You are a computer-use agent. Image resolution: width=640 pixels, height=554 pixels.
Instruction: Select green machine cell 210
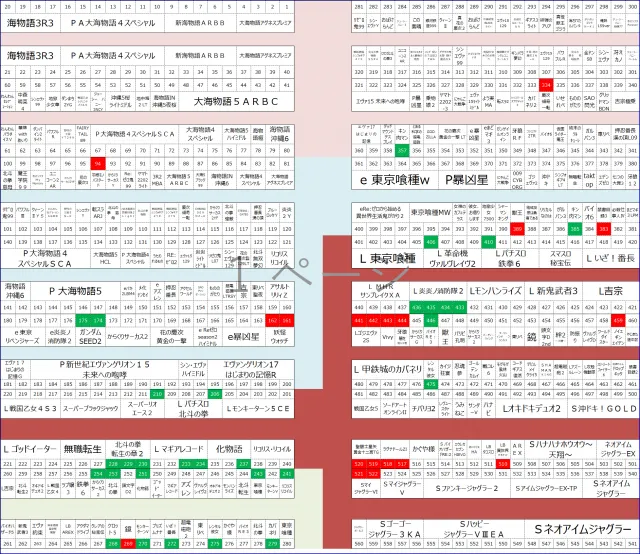coord(157,394)
